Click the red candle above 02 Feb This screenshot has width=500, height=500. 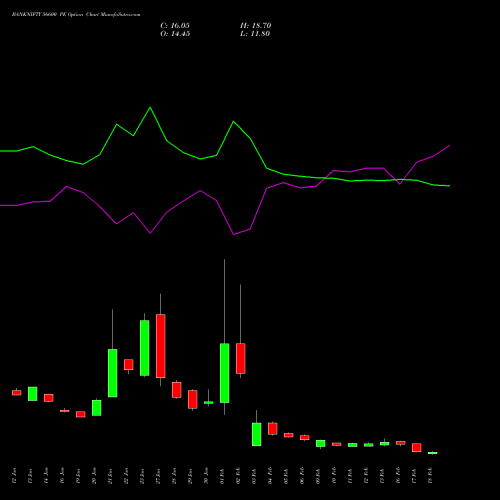coord(241,358)
